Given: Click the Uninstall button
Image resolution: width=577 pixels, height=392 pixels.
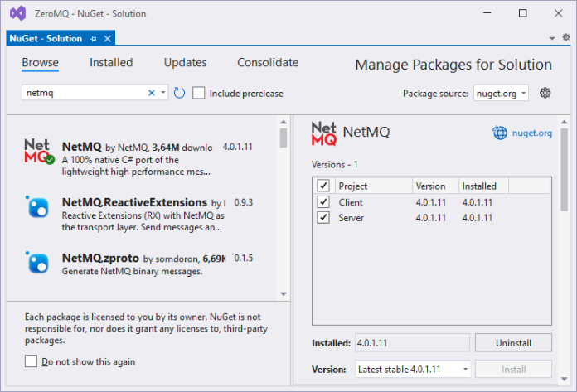Looking at the screenshot, I should (x=513, y=343).
